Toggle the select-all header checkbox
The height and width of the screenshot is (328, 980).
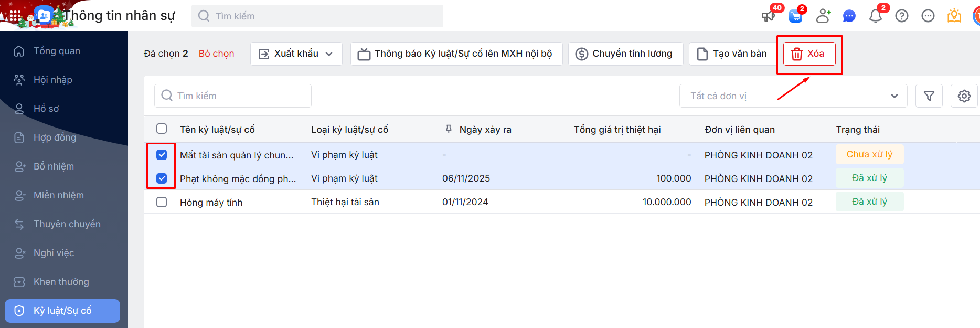pyautogui.click(x=162, y=129)
